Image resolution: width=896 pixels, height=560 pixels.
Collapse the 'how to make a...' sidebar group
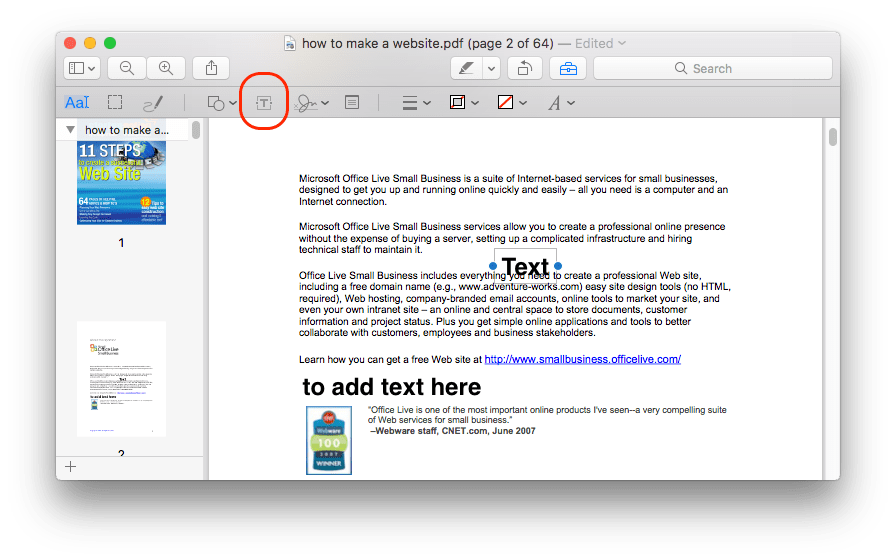pyautogui.click(x=70, y=130)
